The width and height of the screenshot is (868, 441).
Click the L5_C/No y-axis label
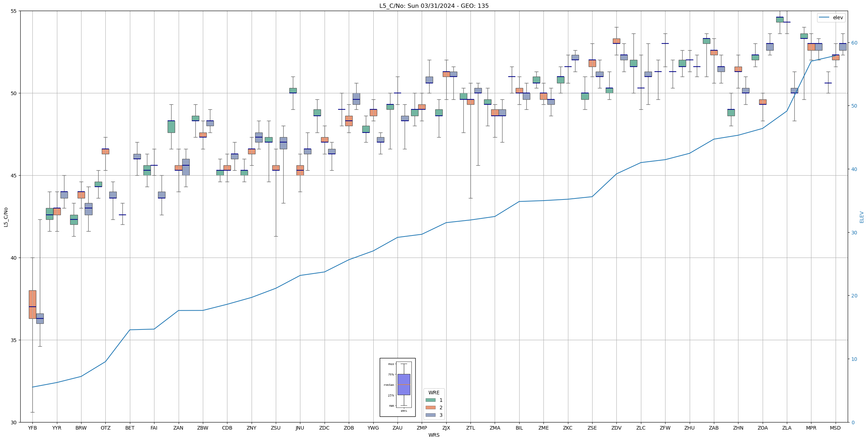pos(6,217)
